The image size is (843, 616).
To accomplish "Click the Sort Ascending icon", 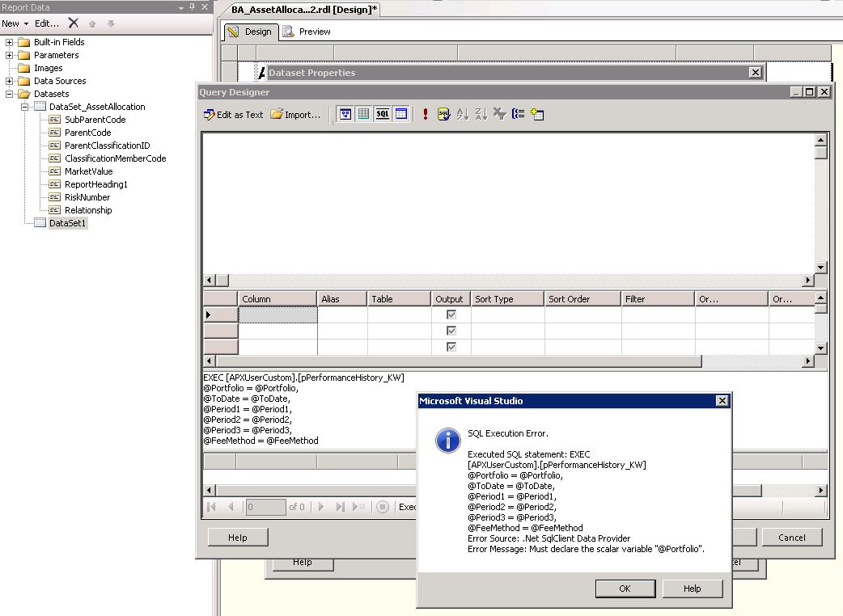I will [x=463, y=114].
